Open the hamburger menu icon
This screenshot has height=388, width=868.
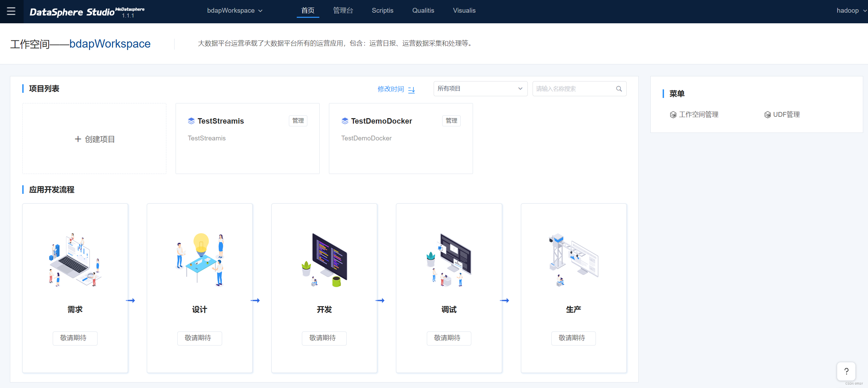pos(11,11)
